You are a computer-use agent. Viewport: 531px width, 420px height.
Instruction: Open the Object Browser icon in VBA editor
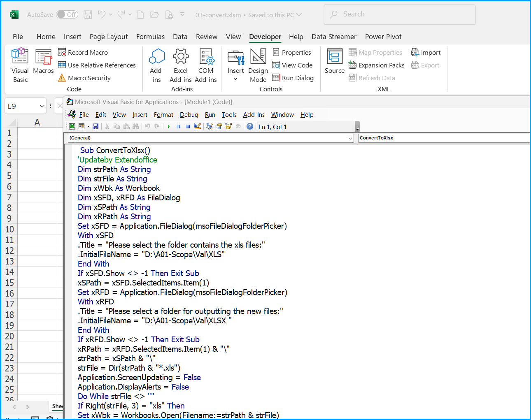(228, 126)
